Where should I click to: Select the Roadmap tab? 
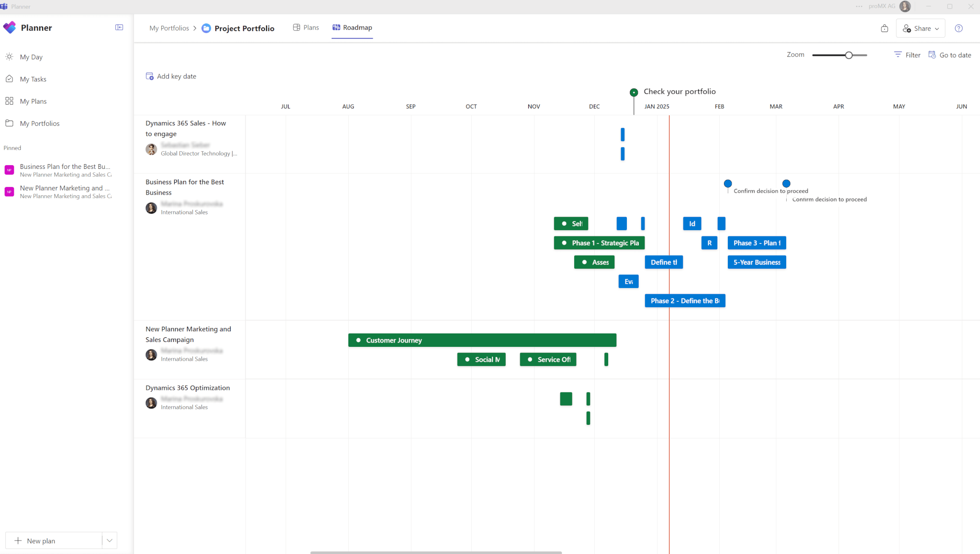[352, 27]
